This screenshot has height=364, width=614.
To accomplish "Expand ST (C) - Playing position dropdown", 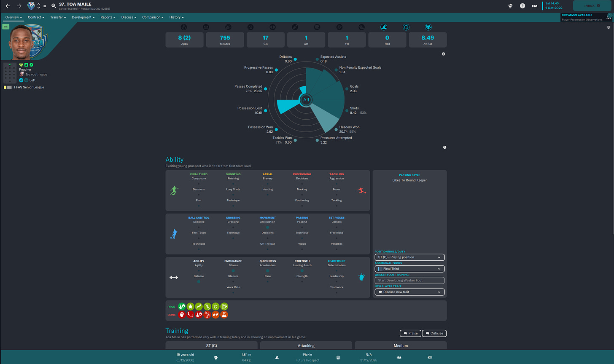I will pos(409,257).
